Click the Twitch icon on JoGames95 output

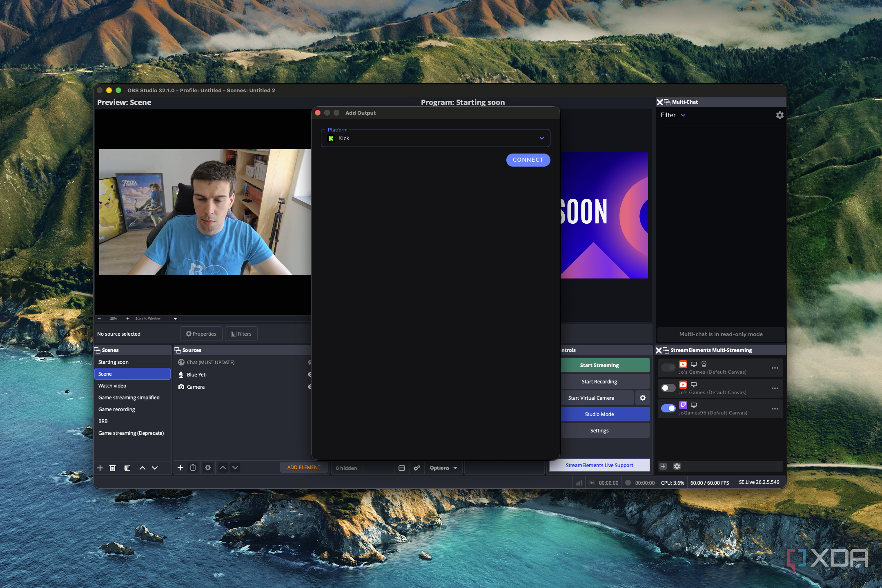point(683,405)
